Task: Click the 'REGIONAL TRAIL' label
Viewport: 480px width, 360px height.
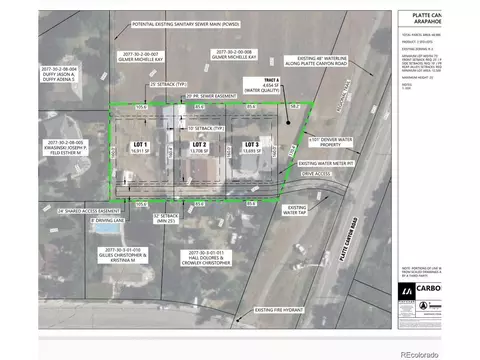Action: pos(344,96)
